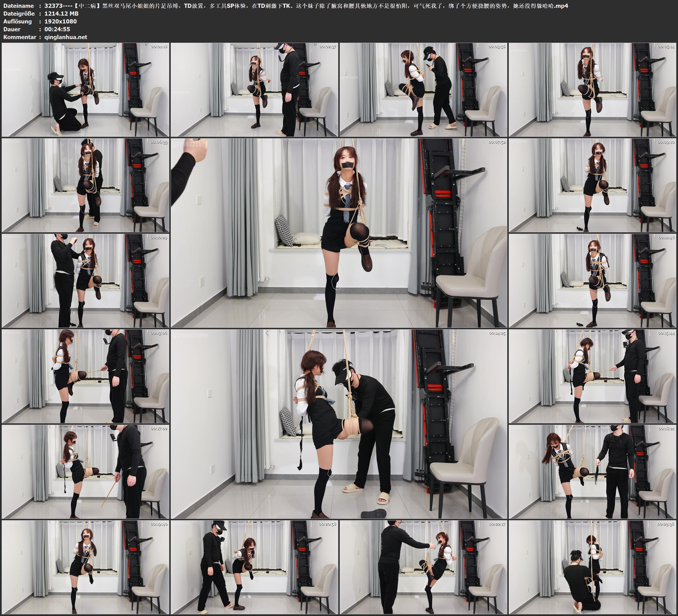This screenshot has height=616, width=678.
Task: Click the 1920x1080 resolution value
Action: click(x=61, y=21)
